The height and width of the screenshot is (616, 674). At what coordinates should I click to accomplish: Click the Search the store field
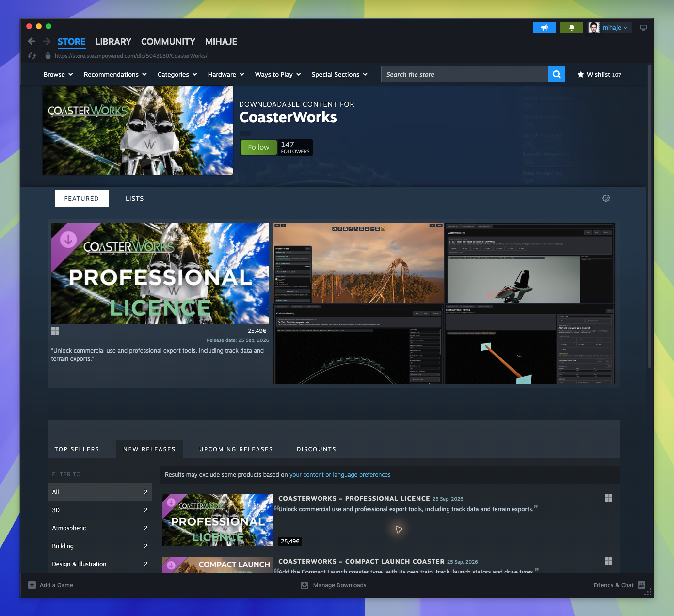(465, 74)
